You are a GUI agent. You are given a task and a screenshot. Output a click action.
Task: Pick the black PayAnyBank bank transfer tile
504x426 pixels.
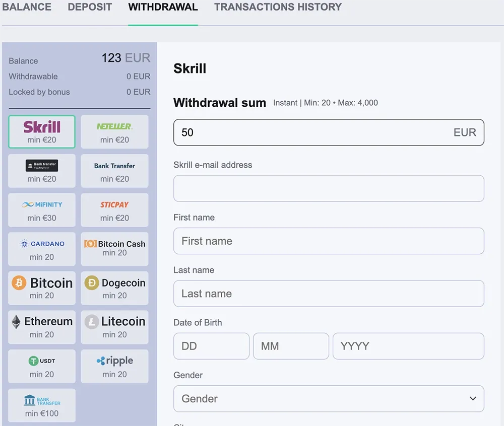pyautogui.click(x=42, y=171)
